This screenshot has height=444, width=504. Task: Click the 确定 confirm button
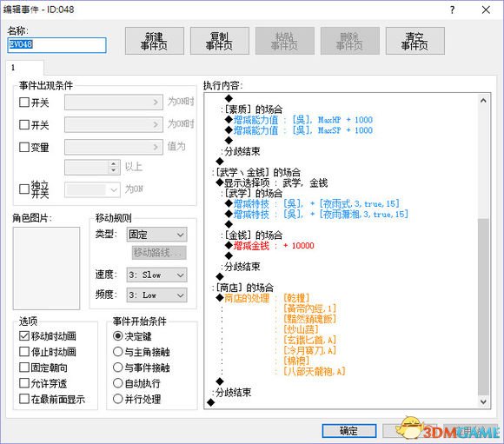(x=349, y=431)
